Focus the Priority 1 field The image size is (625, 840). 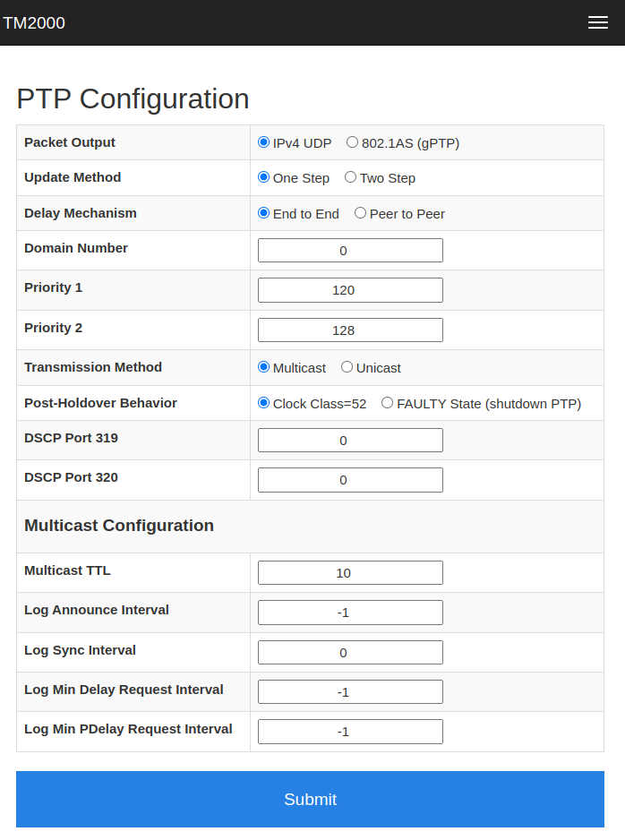click(350, 290)
